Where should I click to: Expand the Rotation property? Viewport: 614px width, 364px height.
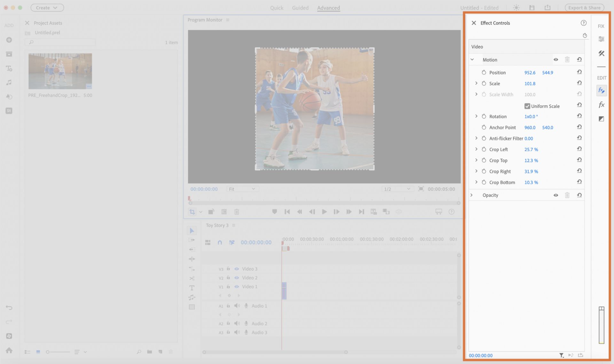(476, 116)
